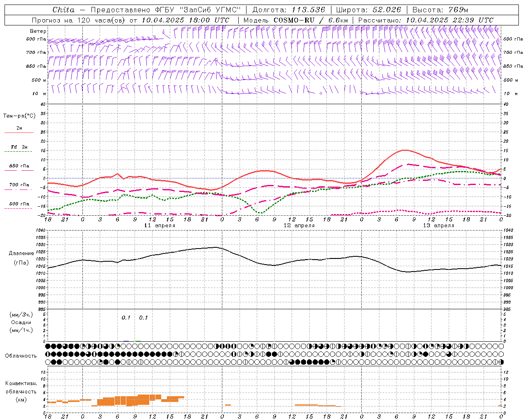Select the text Предоставлено ФГБУ "ЗапСиб УГМС"
The image size is (525, 420).
[165, 10]
